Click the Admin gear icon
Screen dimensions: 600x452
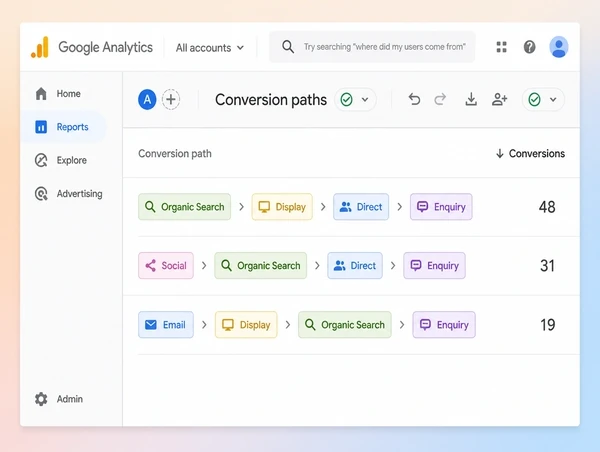tap(41, 399)
